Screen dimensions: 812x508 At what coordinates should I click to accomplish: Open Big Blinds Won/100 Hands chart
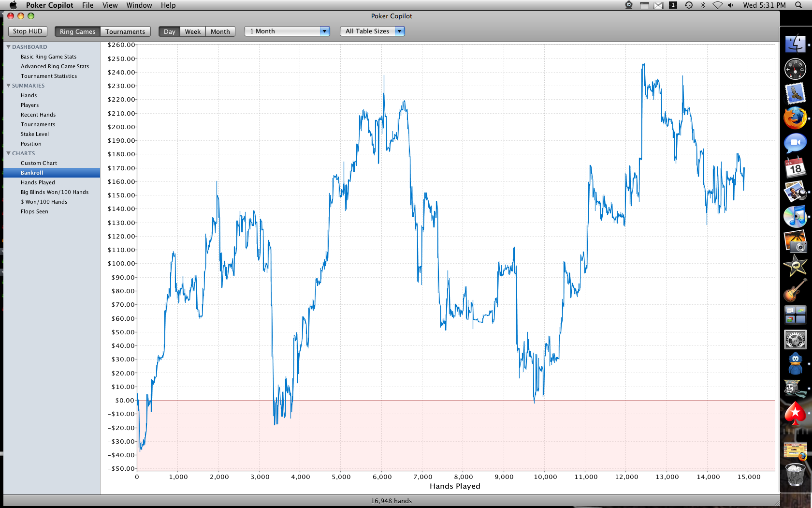click(x=55, y=192)
